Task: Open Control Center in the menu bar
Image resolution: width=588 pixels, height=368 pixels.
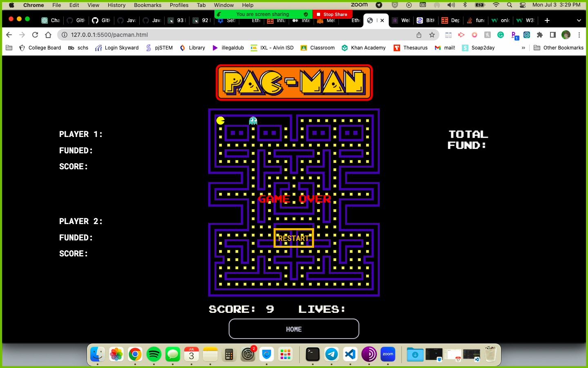Action: (523, 5)
